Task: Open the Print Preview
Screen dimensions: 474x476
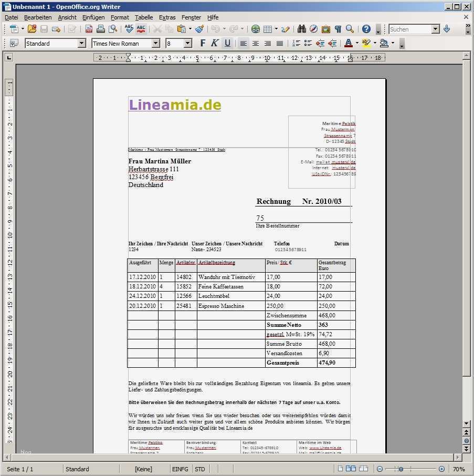Action: tap(112, 29)
